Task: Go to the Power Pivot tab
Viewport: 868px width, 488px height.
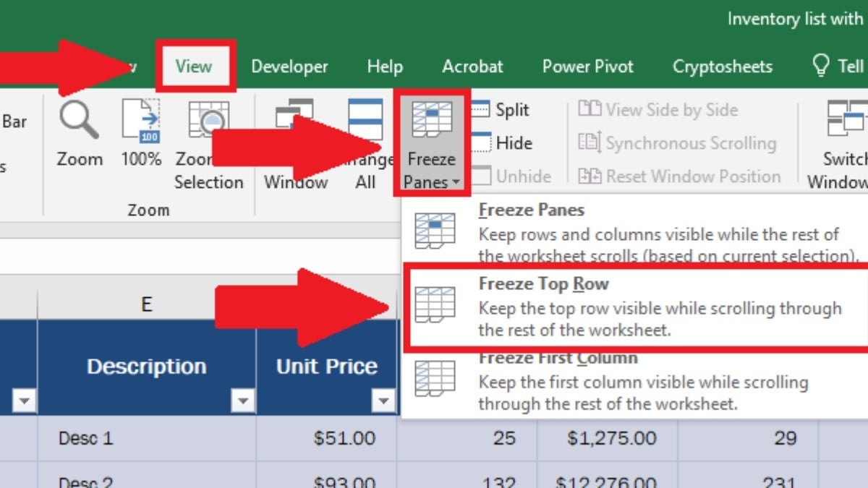Action: pyautogui.click(x=587, y=67)
